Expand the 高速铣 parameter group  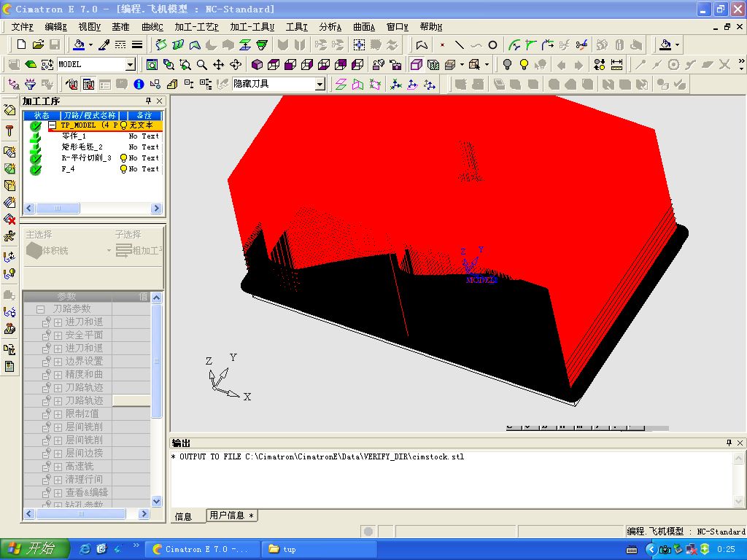pyautogui.click(x=58, y=467)
